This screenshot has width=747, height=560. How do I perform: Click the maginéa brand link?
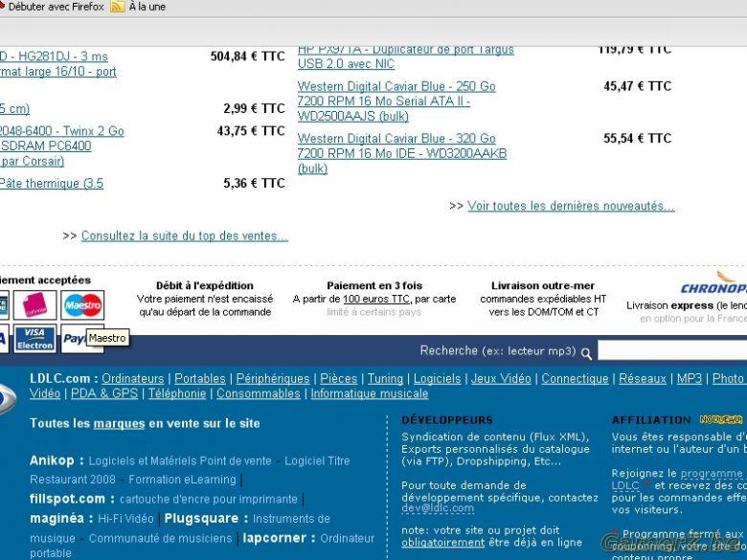click(x=57, y=518)
